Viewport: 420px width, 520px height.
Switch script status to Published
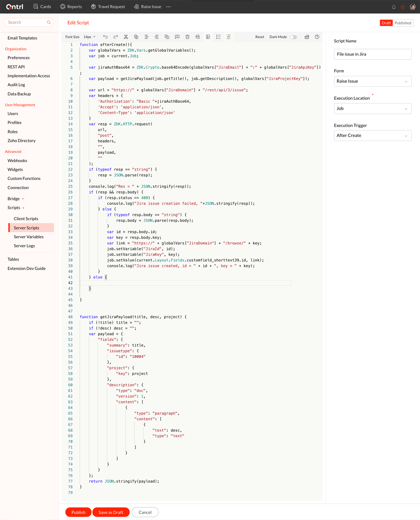point(403,23)
